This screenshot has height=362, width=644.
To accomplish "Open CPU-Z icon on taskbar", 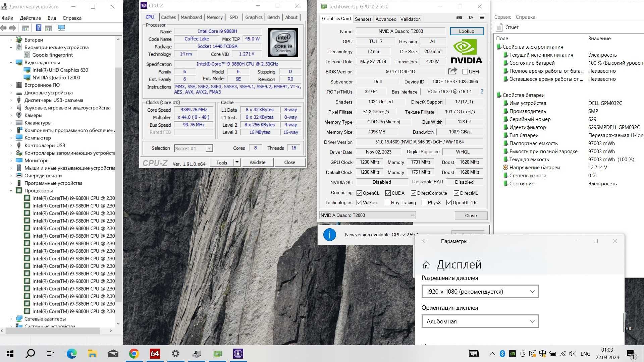I will [238, 354].
